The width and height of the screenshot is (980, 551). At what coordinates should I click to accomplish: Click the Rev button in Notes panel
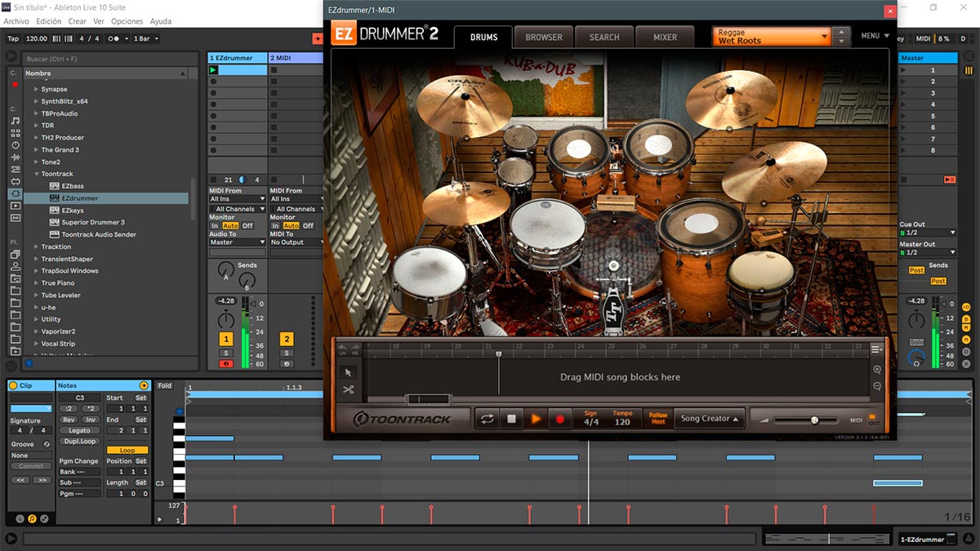[x=69, y=420]
